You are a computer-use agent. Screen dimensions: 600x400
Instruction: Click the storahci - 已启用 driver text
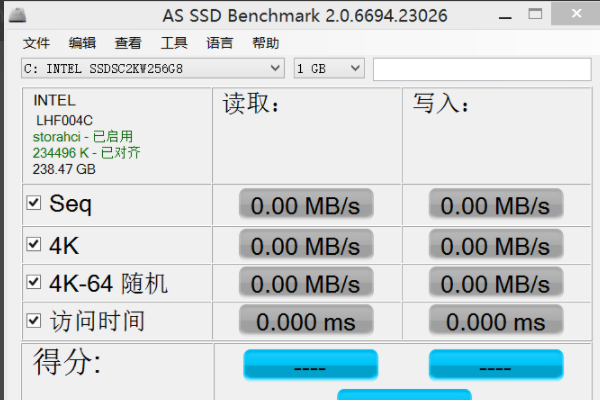[x=83, y=137]
